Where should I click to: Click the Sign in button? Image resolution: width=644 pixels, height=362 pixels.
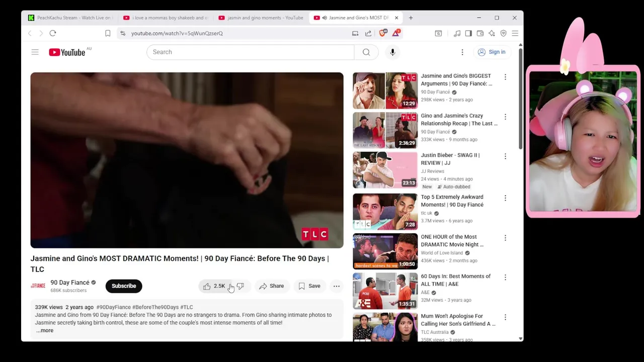(x=492, y=52)
